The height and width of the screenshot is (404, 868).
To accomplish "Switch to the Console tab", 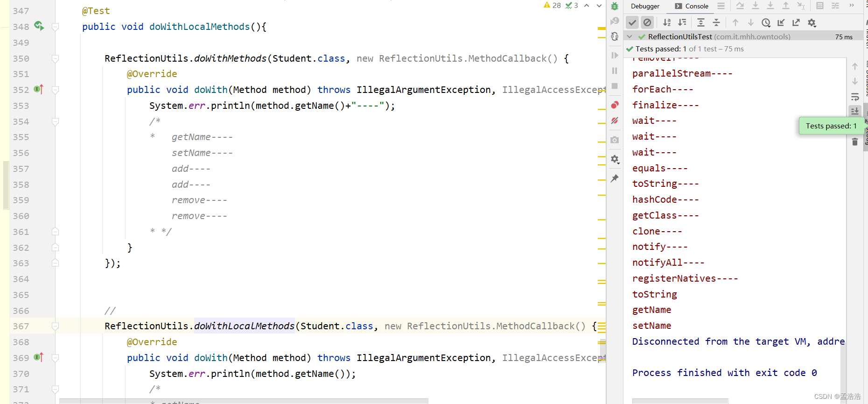I will [x=692, y=6].
